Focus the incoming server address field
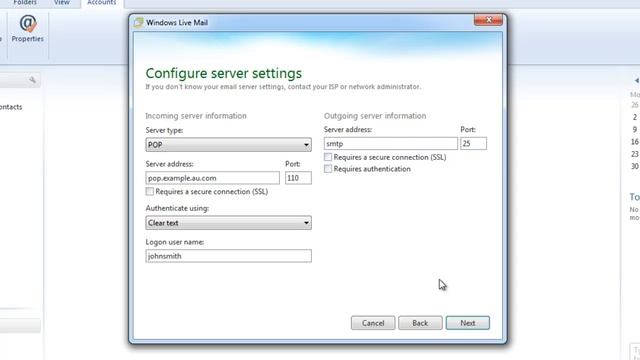 tap(213, 178)
